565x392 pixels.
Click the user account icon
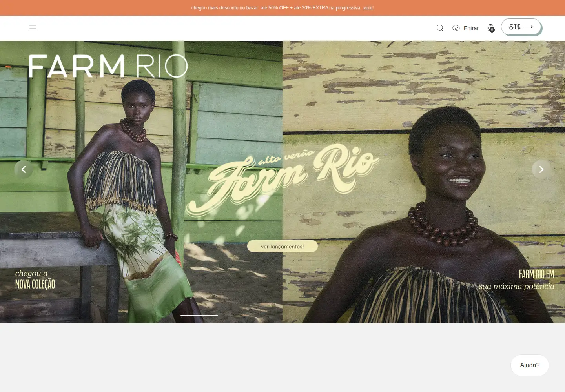[456, 28]
